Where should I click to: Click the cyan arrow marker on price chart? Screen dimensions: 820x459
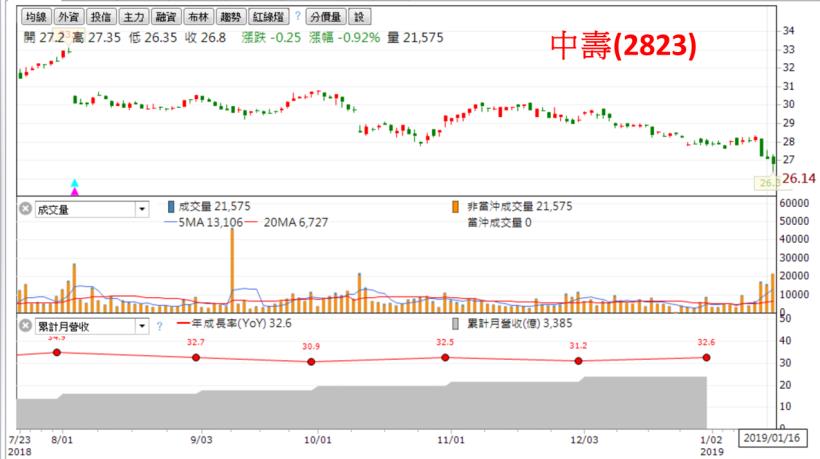pos(75,183)
